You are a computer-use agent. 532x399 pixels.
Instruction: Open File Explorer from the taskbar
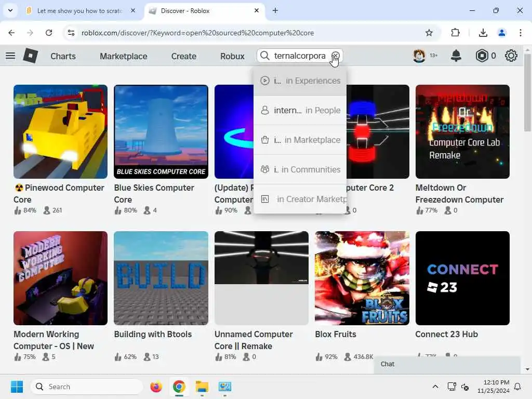click(202, 387)
